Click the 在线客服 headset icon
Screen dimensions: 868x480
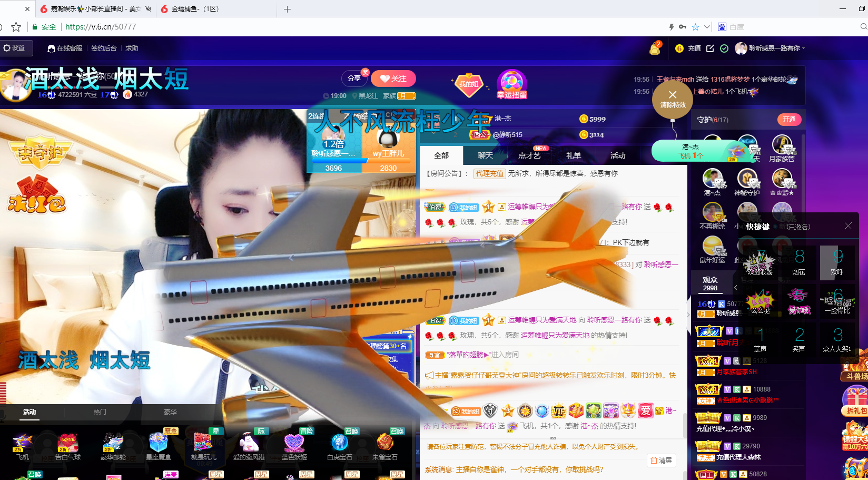click(x=51, y=48)
